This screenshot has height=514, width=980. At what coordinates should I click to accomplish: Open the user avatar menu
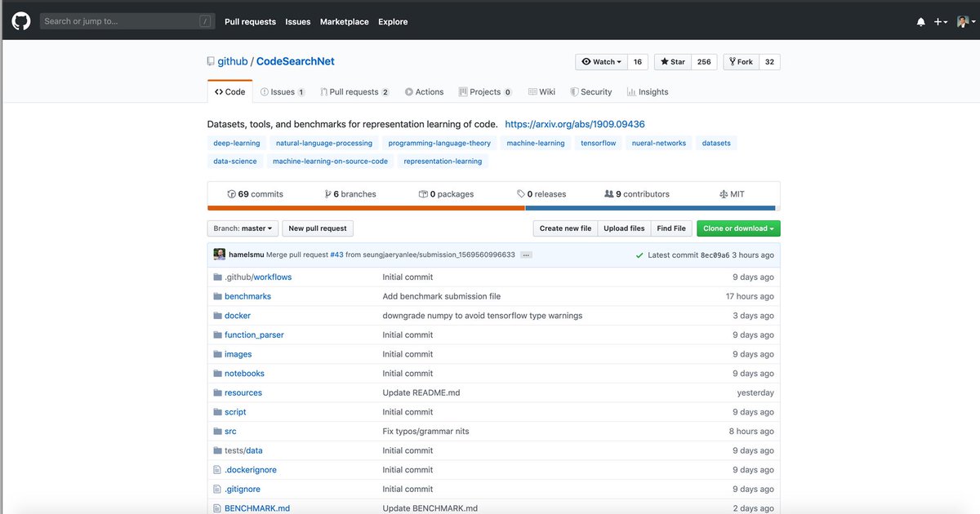click(964, 22)
